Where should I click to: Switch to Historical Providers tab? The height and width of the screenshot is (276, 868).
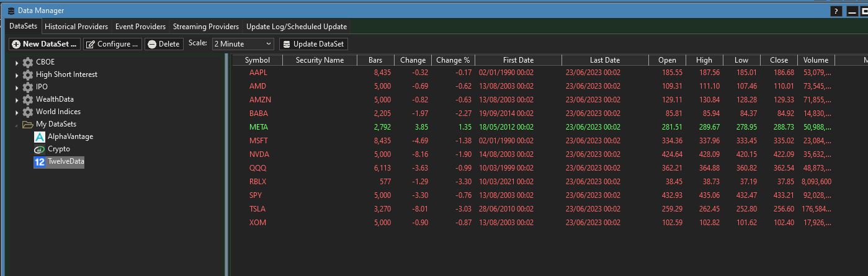coord(76,27)
